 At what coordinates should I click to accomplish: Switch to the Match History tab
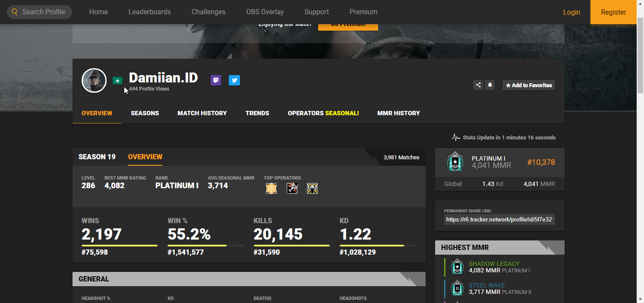(202, 113)
